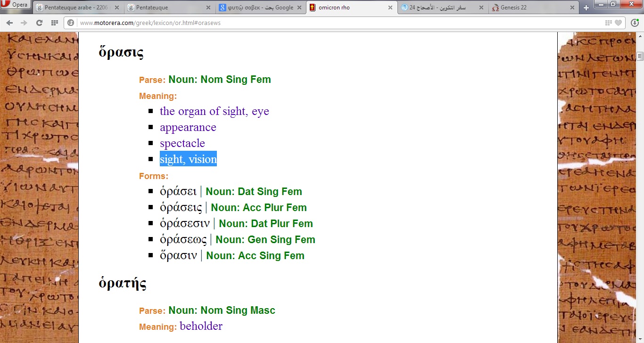
Task: Add page to Speed Dial from address bar
Action: pos(609,23)
